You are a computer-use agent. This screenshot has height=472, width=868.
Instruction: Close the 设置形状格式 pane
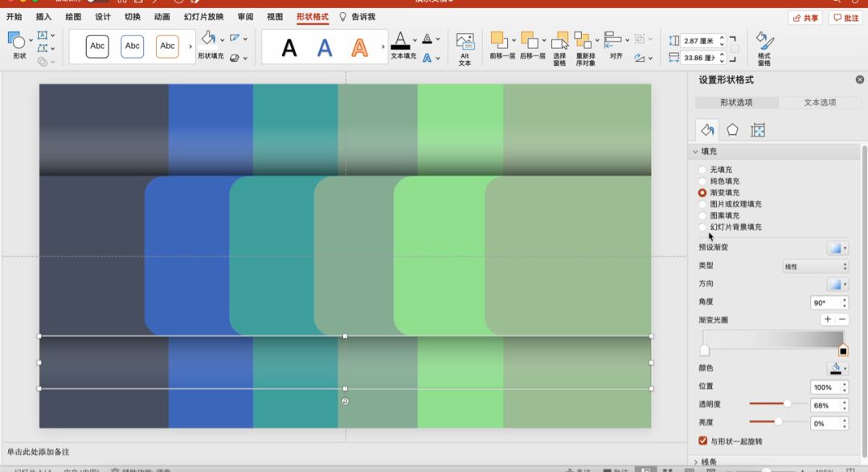pos(860,80)
